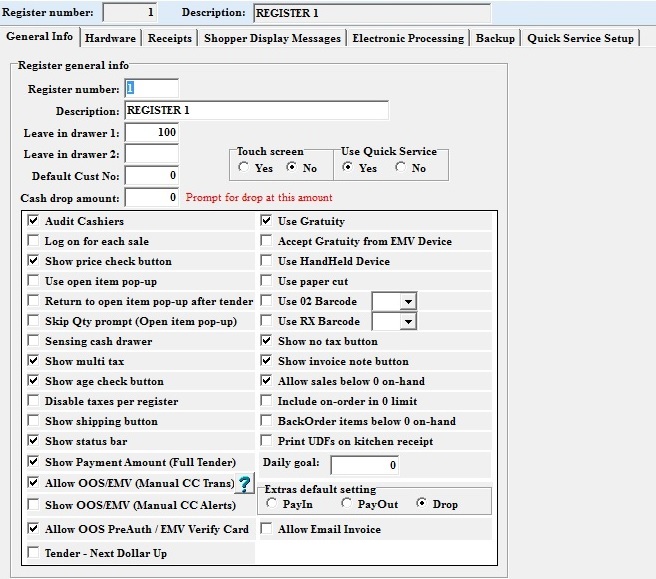This screenshot has width=656, height=579.
Task: Click the Leave in drawer 2 field
Action: coord(151,154)
